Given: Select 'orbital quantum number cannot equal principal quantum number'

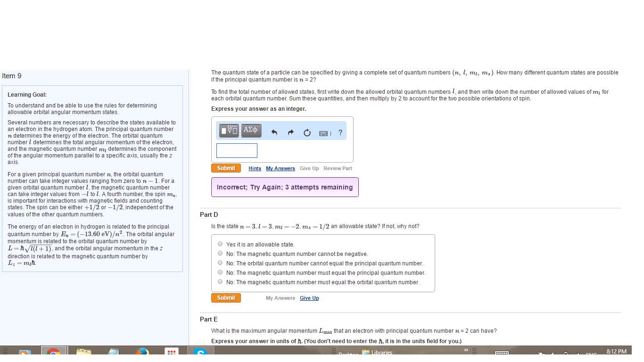Looking at the screenshot, I should (220, 262).
